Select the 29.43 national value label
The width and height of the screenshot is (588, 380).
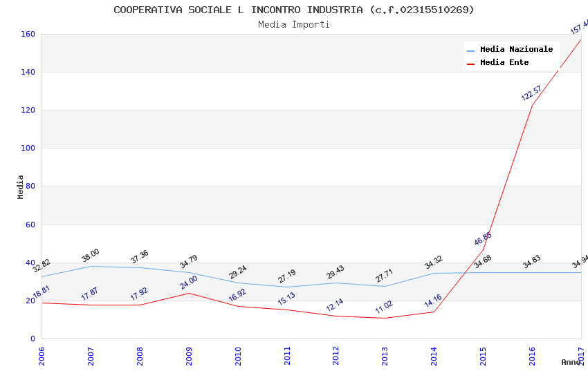[336, 272]
